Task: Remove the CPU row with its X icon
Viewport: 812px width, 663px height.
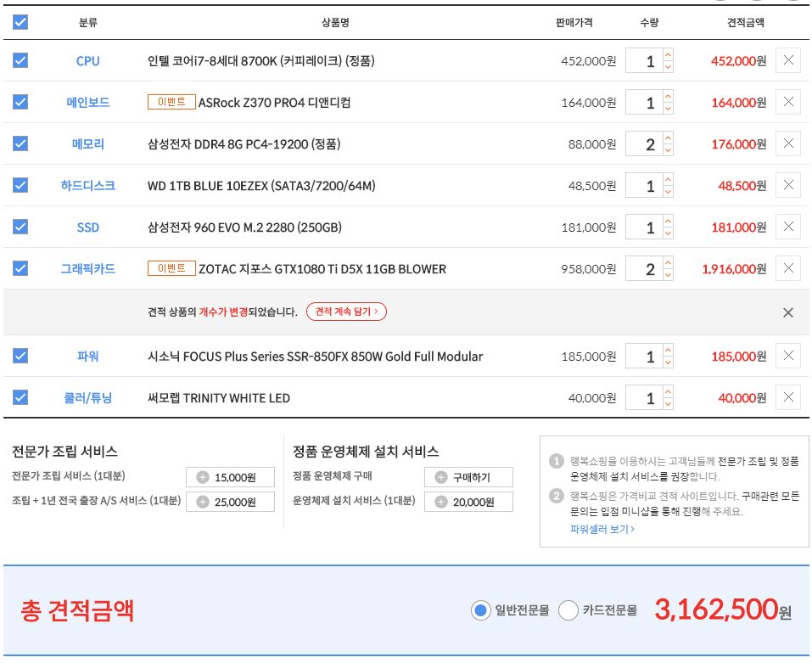Action: [788, 60]
